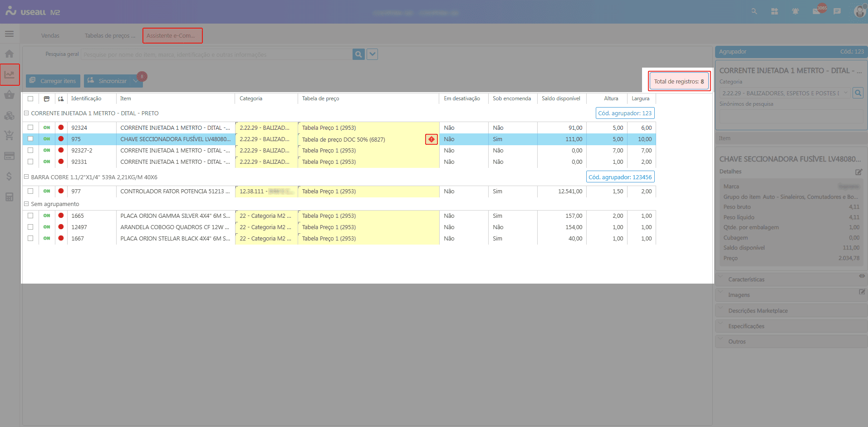Image resolution: width=868 pixels, height=427 pixels.
Task: Click the red warning icon in row 975
Action: [431, 139]
